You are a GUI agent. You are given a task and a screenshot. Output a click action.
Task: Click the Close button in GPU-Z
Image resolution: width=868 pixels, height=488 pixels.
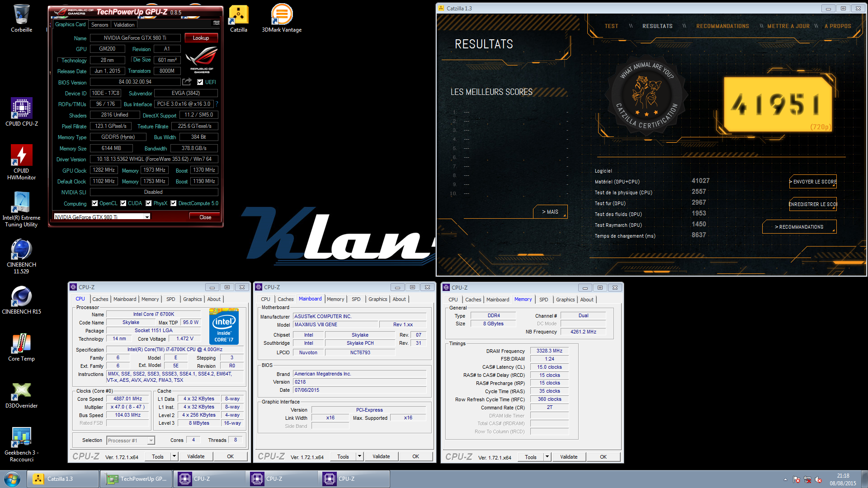[205, 217]
